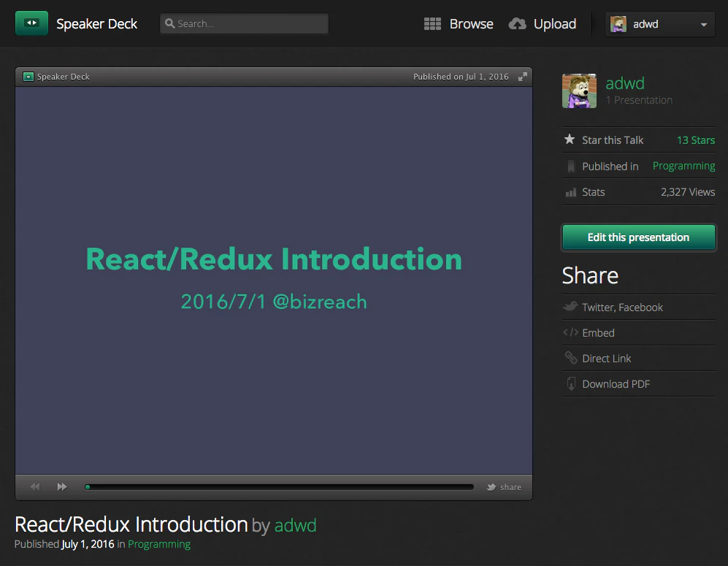Open the 13 Stars link

(x=695, y=140)
